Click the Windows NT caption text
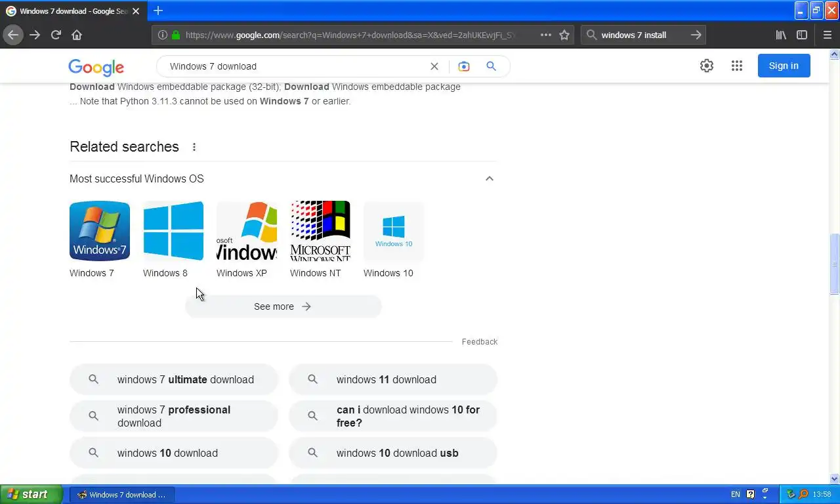This screenshot has height=504, width=840. (x=315, y=273)
